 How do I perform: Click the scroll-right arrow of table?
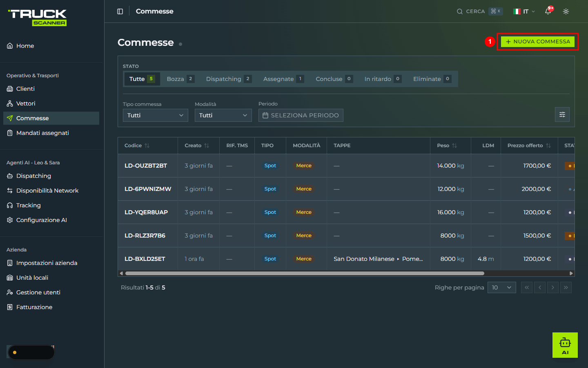(571, 273)
